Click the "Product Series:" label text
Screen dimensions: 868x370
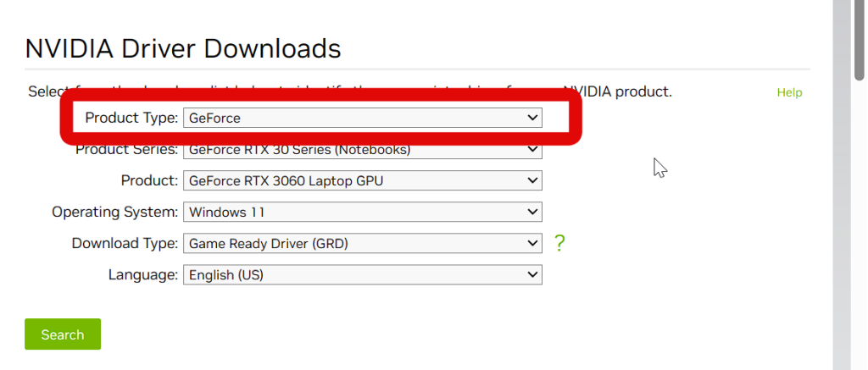[x=127, y=151]
